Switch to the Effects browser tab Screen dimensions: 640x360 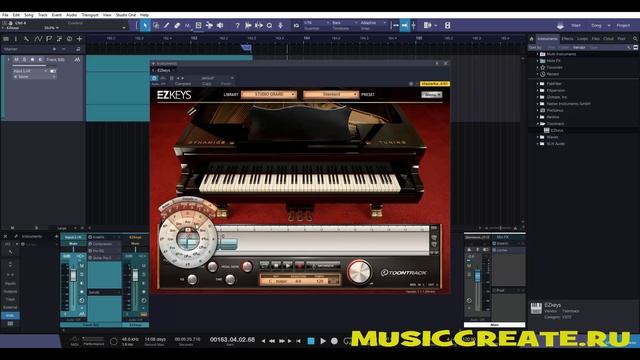(567, 39)
